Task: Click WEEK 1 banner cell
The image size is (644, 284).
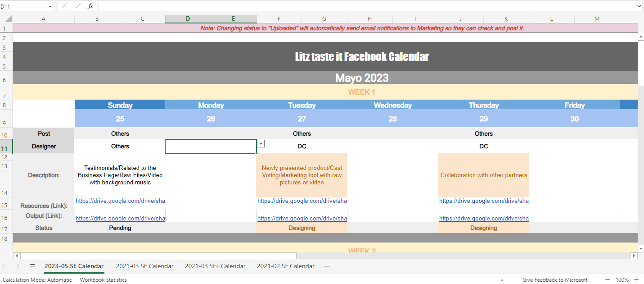Action: point(325,92)
